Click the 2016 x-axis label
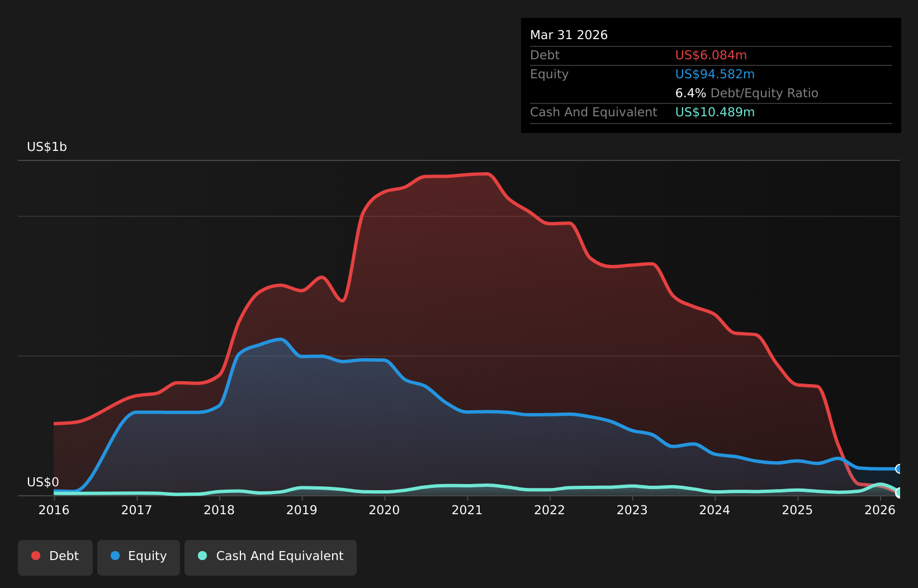The image size is (918, 588). 54,510
